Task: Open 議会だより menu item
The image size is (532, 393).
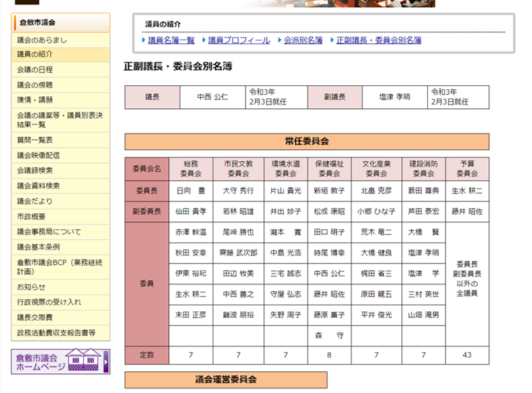Action: pyautogui.click(x=61, y=201)
